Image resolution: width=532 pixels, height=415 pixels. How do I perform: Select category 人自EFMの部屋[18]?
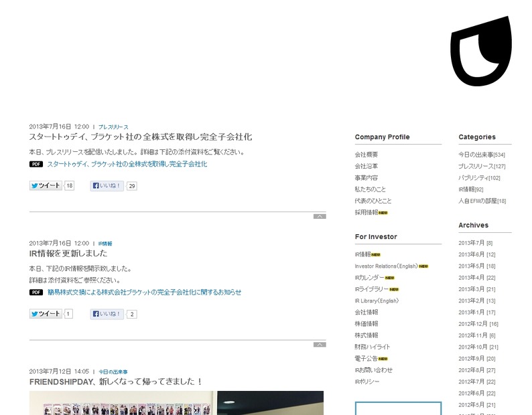pyautogui.click(x=482, y=201)
